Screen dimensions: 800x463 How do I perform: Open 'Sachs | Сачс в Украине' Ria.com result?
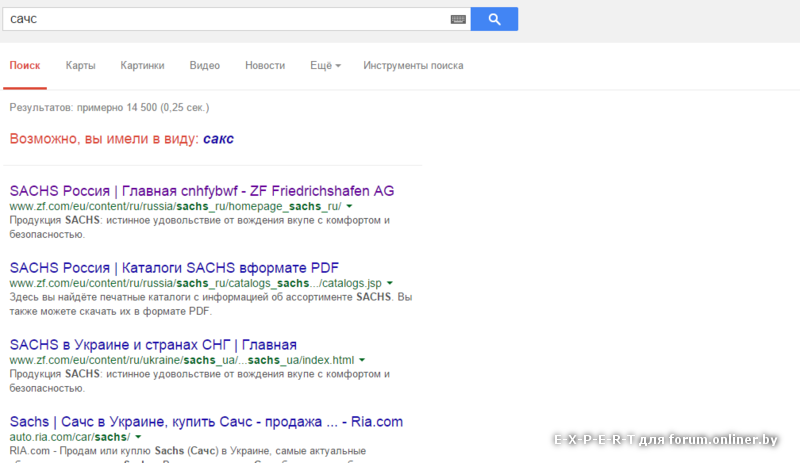[x=206, y=422]
